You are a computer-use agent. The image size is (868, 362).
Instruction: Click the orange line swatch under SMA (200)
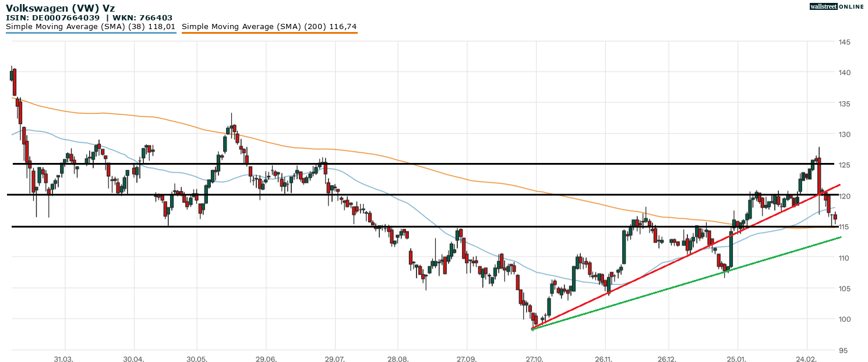[x=269, y=33]
